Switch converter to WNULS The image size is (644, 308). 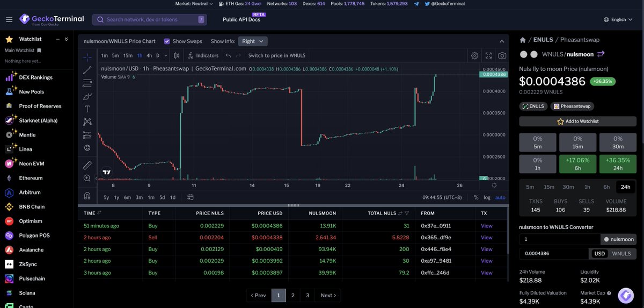[x=621, y=254]
